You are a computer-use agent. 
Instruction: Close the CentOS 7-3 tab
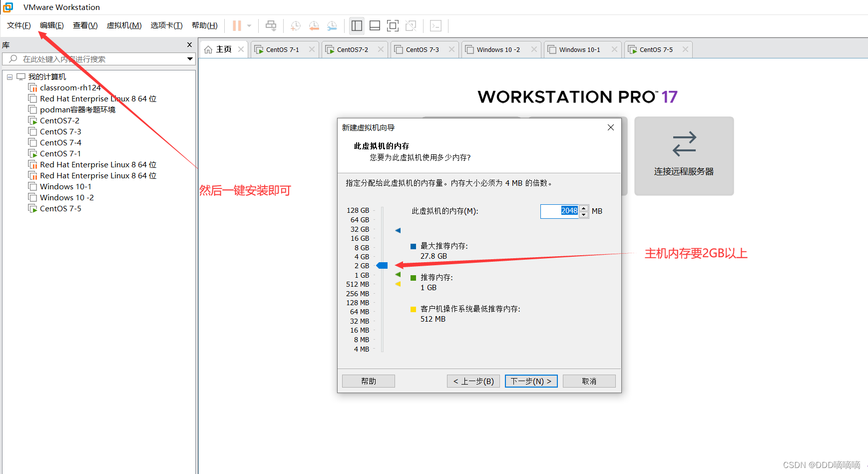pos(451,49)
